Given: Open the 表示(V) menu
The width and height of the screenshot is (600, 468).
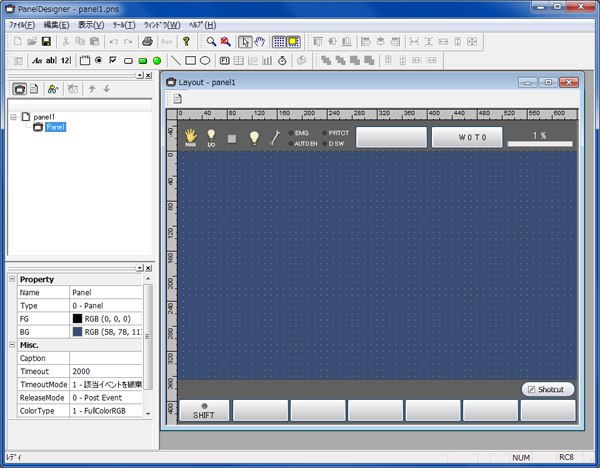Looking at the screenshot, I should tap(91, 24).
